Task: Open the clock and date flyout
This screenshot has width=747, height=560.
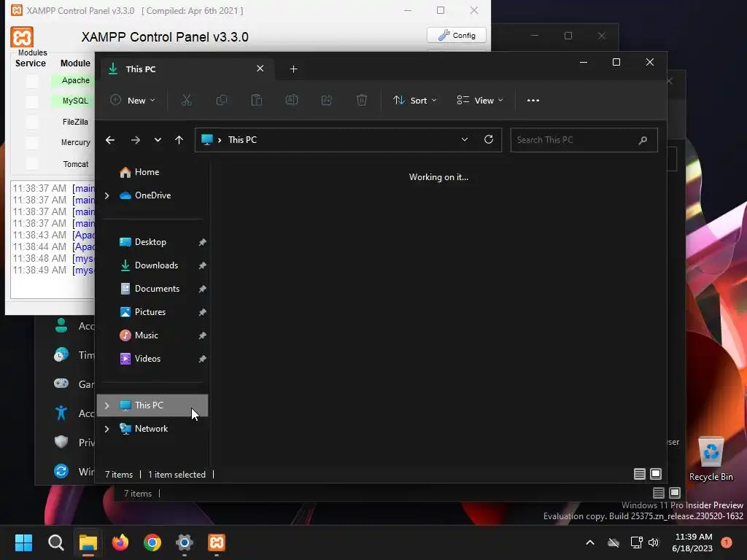Action: 692,542
